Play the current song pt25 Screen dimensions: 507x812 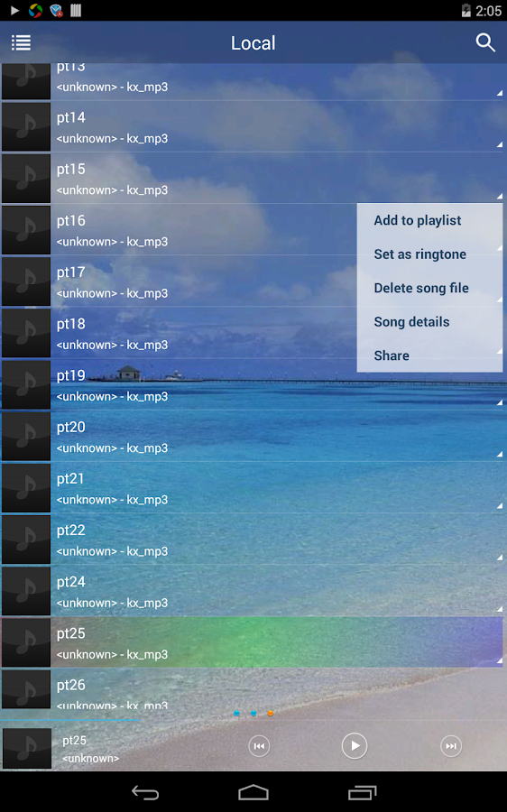355,746
